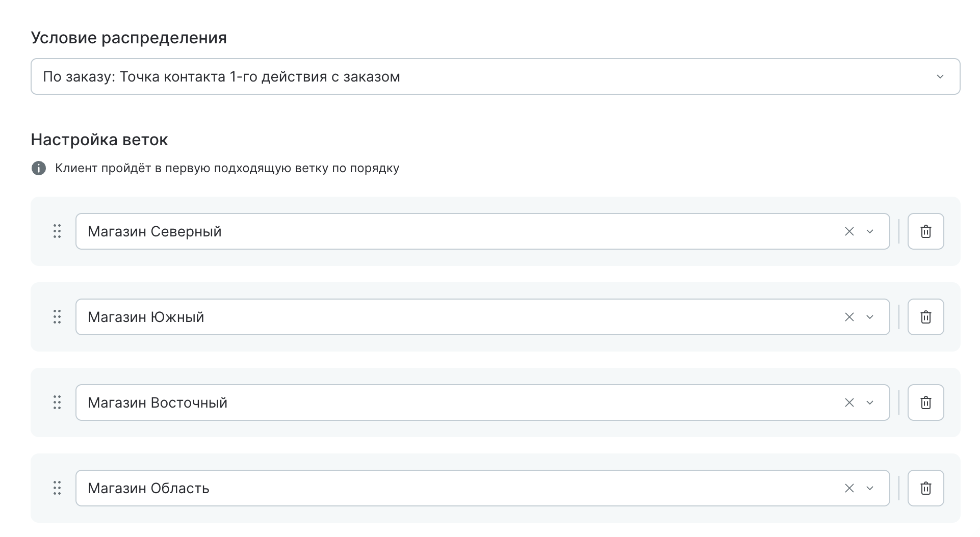Expand the Магазин Северный dropdown chevron
This screenshot has width=980, height=537.
pyautogui.click(x=870, y=231)
